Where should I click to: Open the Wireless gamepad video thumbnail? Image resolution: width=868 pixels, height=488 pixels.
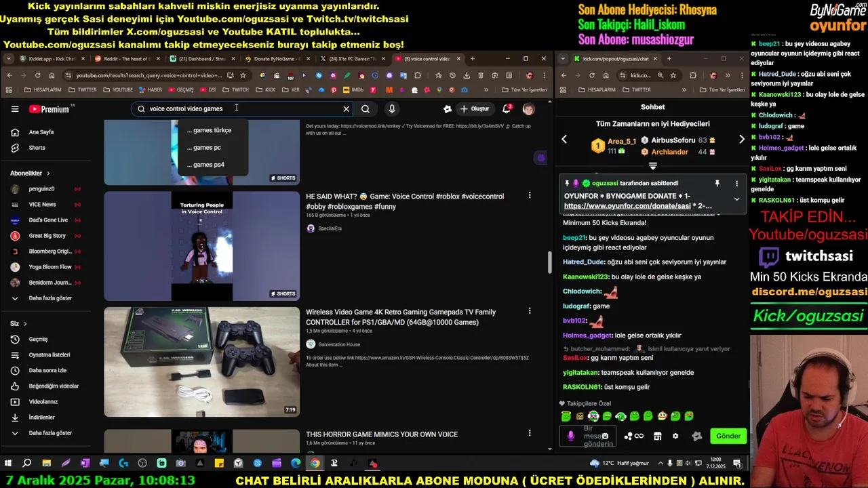click(x=201, y=362)
